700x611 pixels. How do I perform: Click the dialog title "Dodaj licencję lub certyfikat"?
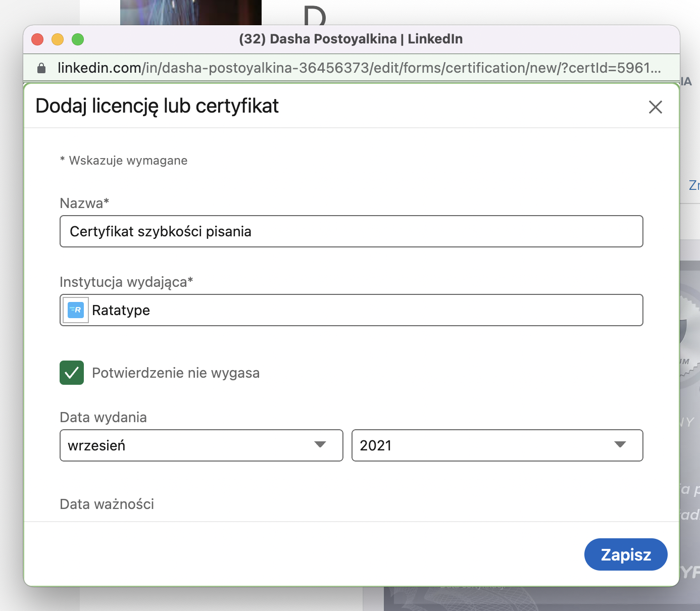pyautogui.click(x=157, y=106)
